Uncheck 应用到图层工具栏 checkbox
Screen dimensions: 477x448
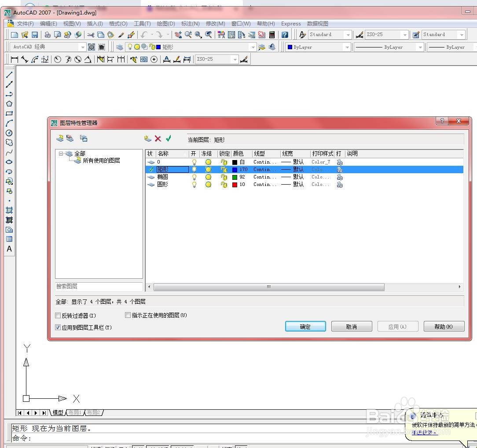tap(58, 328)
